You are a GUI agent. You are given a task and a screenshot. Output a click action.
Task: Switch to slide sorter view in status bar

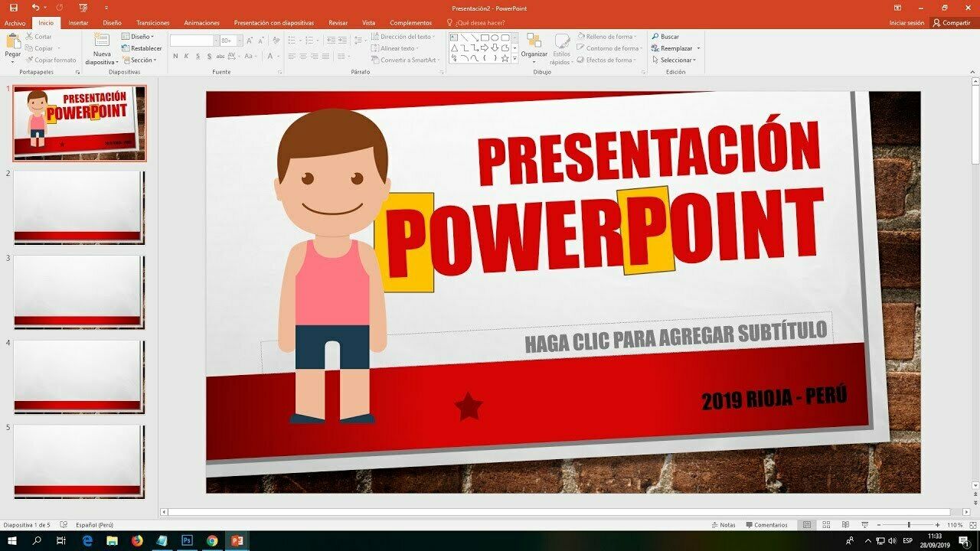[x=826, y=525]
